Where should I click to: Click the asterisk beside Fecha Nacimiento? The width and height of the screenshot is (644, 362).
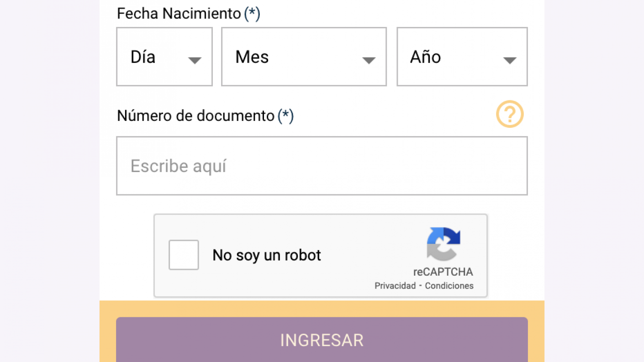point(252,14)
